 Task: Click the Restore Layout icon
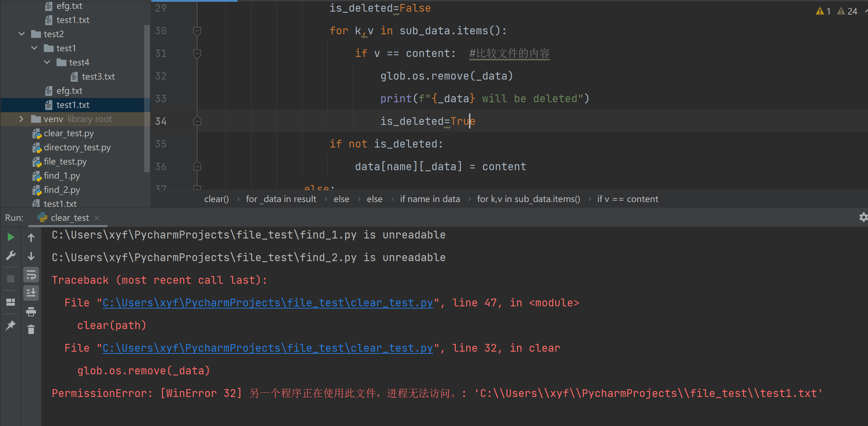pyautogui.click(x=11, y=302)
